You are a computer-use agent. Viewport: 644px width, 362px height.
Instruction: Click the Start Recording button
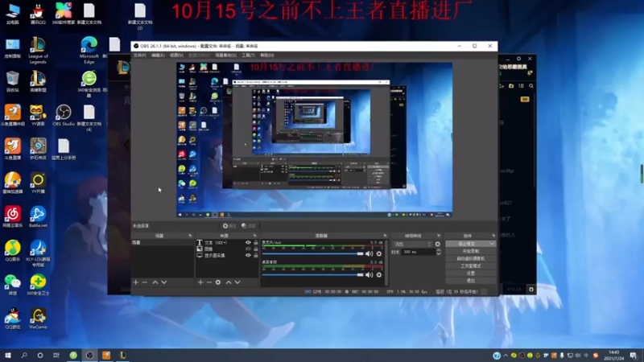click(x=471, y=251)
